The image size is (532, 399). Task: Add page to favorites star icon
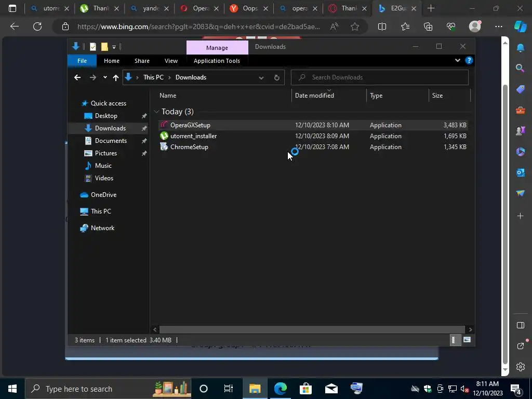(x=354, y=26)
